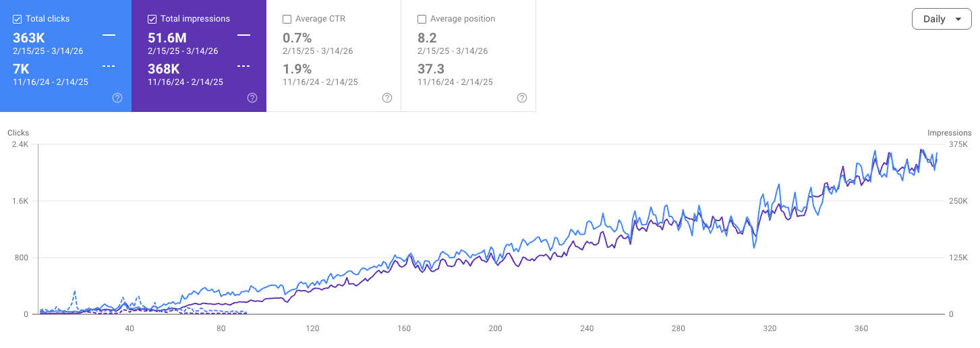The image size is (980, 348).
Task: Open help for Total impressions card
Action: (x=252, y=98)
